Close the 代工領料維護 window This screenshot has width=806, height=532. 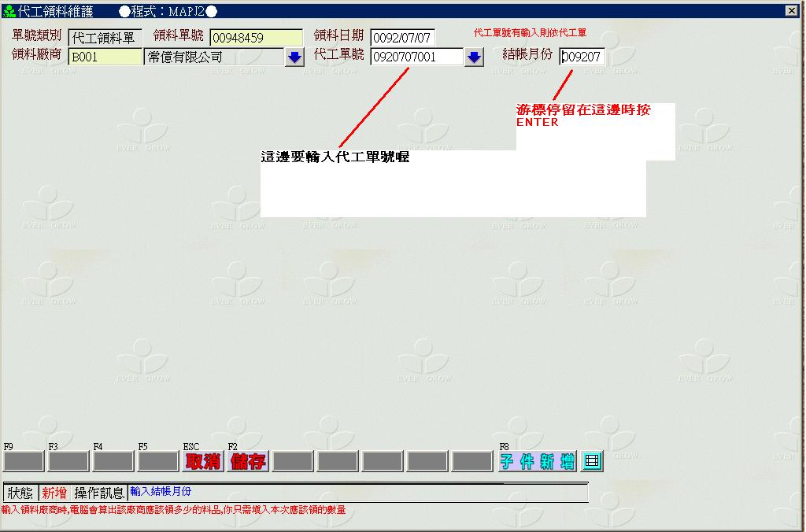coord(791,11)
